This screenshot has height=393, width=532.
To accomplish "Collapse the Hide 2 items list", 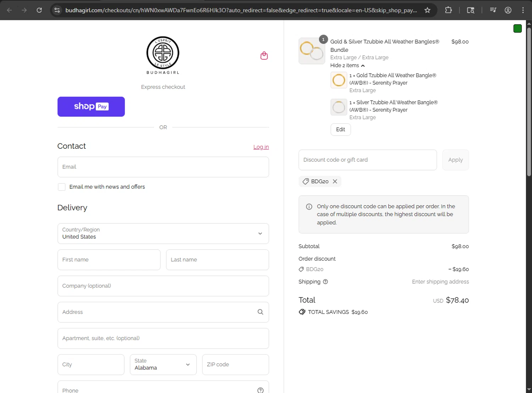I will [x=347, y=65].
